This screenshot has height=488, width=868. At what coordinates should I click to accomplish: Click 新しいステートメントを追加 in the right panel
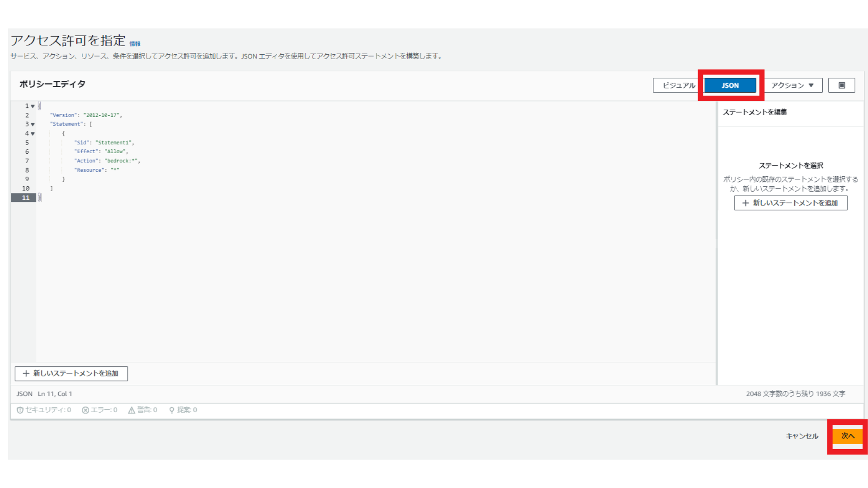pos(791,203)
